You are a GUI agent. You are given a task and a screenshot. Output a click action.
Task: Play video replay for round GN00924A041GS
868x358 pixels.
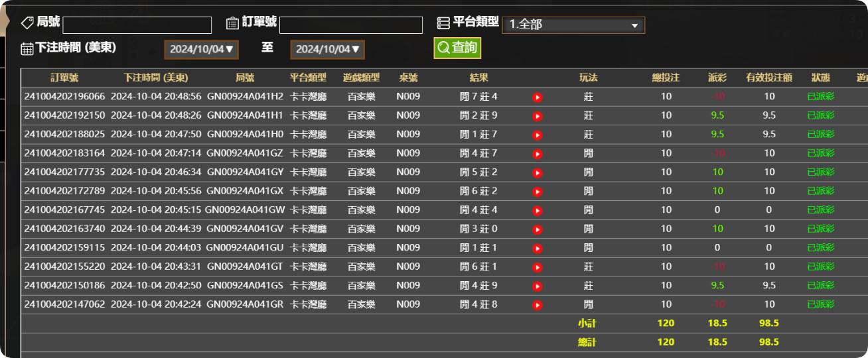coord(538,286)
